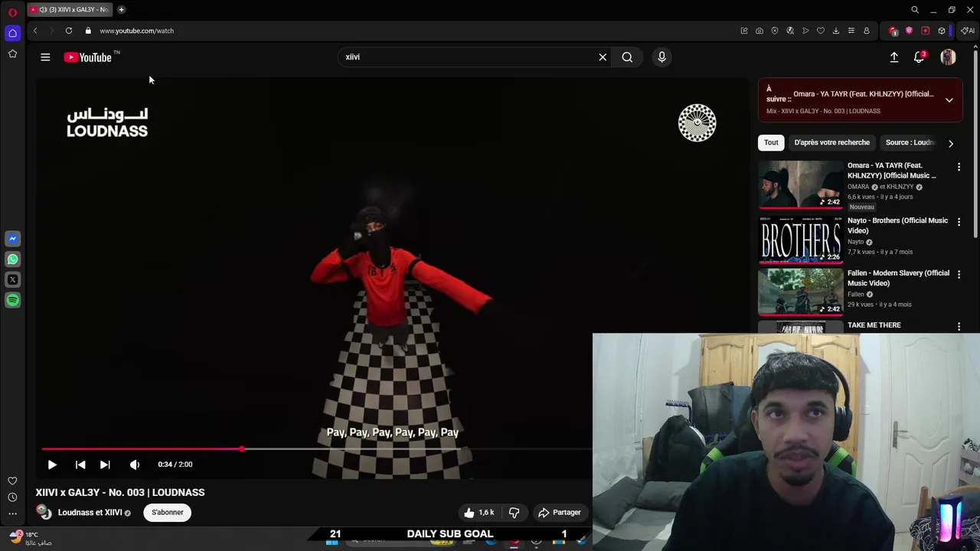This screenshot has width=980, height=551.
Task: Open browser downloads icon
Action: click(x=836, y=31)
